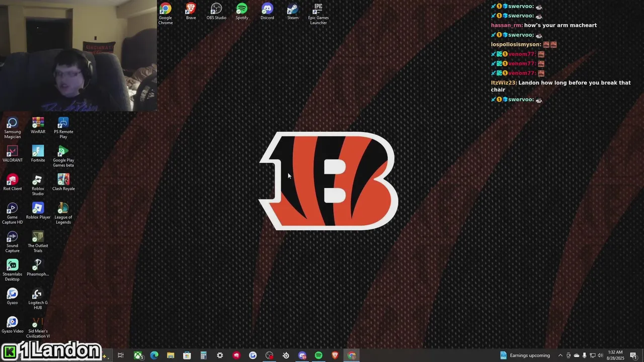Viewport: 644px width, 362px height.
Task: Open Samsung Magician desktop icon
Action: click(x=13, y=128)
